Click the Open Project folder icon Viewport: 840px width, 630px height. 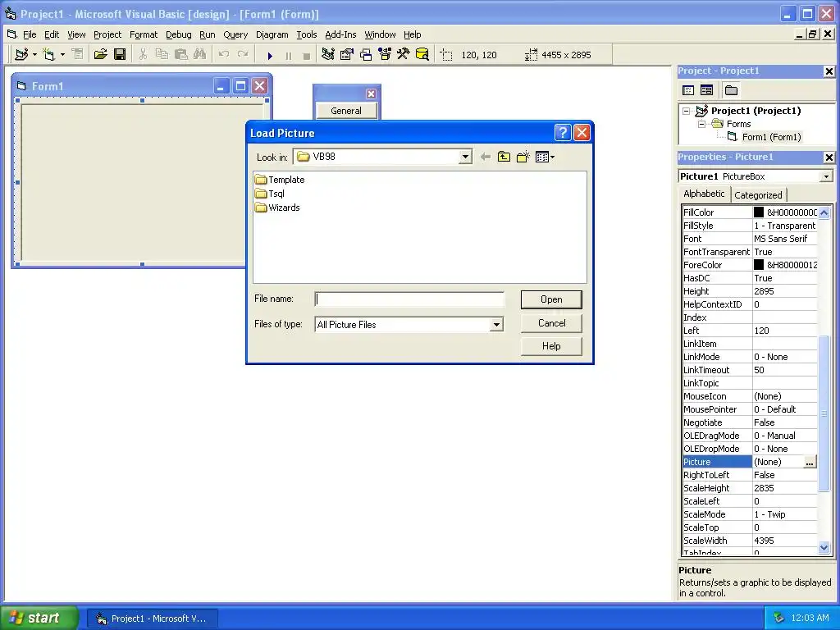100,54
